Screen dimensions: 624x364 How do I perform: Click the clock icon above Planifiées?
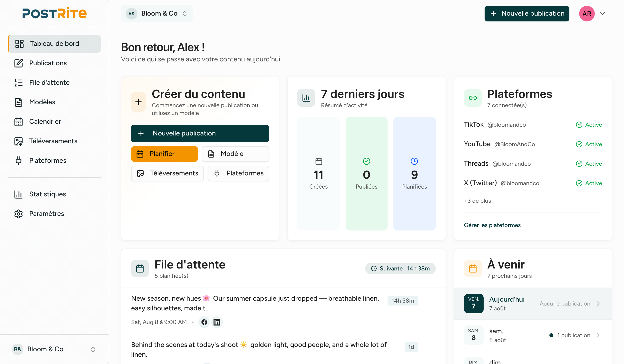pos(414,161)
